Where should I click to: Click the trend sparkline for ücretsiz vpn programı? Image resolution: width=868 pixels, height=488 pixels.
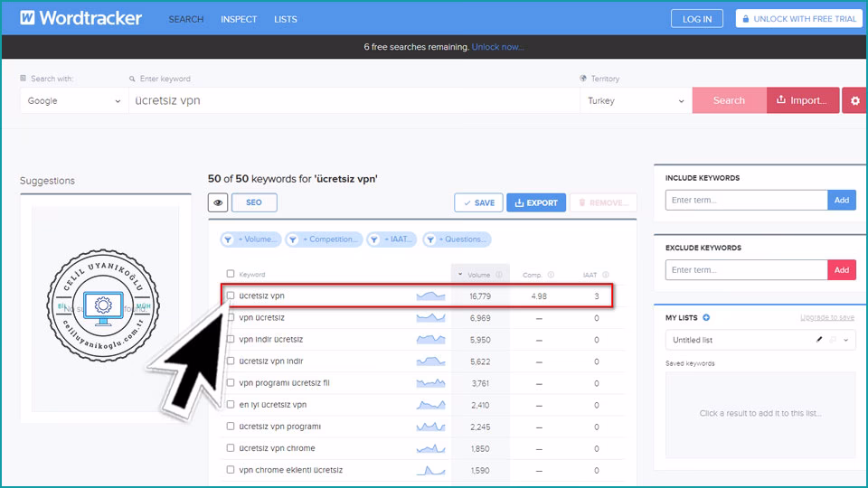point(430,427)
